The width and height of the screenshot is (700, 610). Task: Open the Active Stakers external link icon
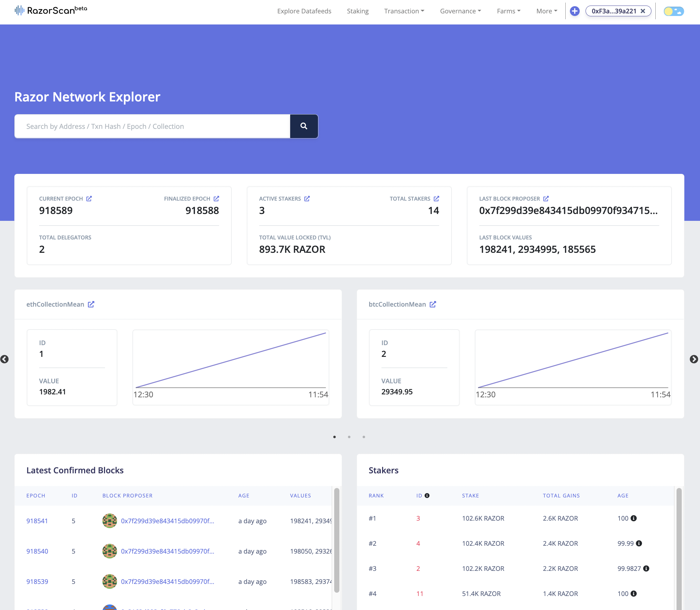click(x=307, y=198)
